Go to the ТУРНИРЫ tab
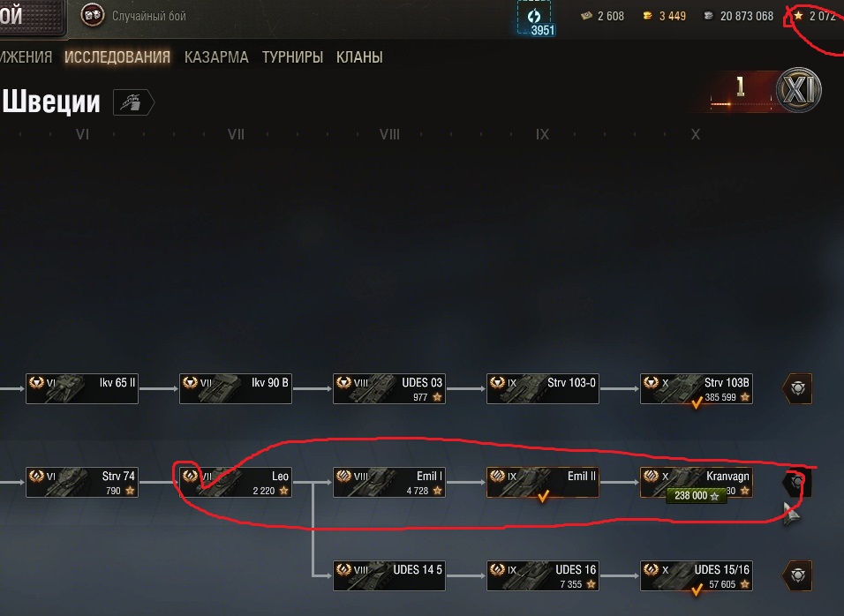 point(292,57)
